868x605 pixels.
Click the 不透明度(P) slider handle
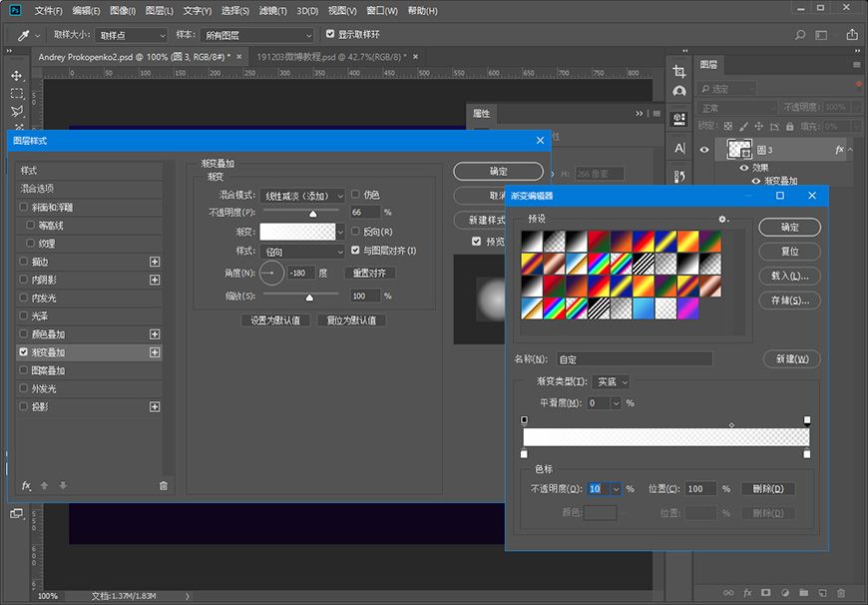pyautogui.click(x=312, y=214)
